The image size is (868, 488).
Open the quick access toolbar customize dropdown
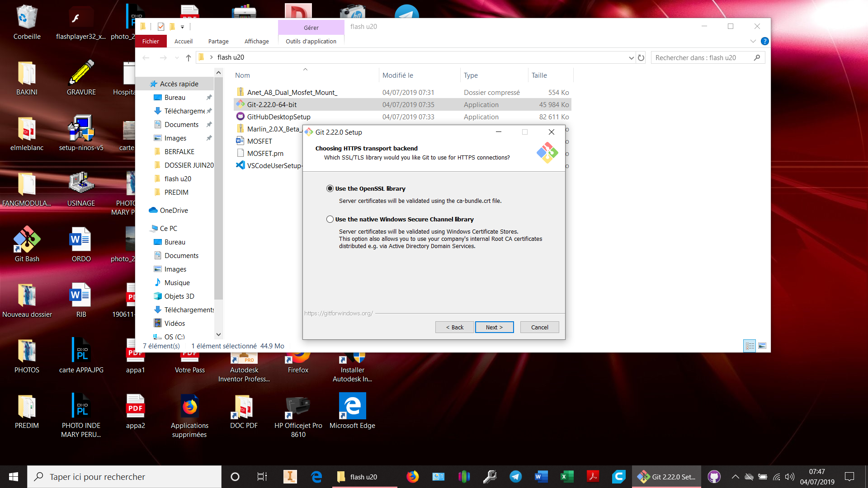[182, 27]
